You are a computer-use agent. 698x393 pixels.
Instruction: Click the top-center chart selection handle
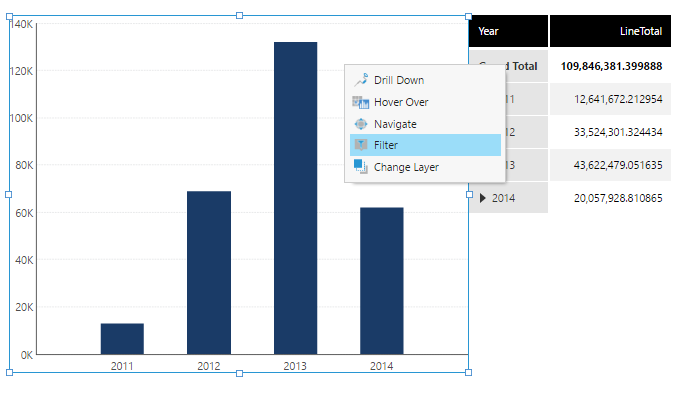[x=239, y=16]
